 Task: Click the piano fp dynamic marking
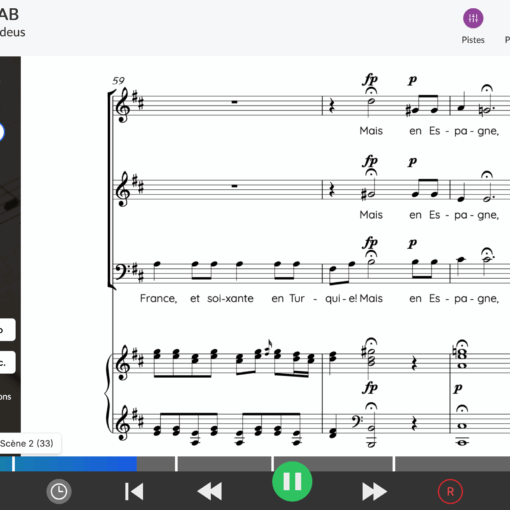(x=370, y=388)
